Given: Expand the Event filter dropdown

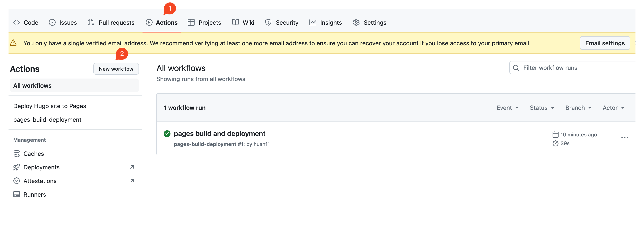Looking at the screenshot, I should [x=507, y=108].
